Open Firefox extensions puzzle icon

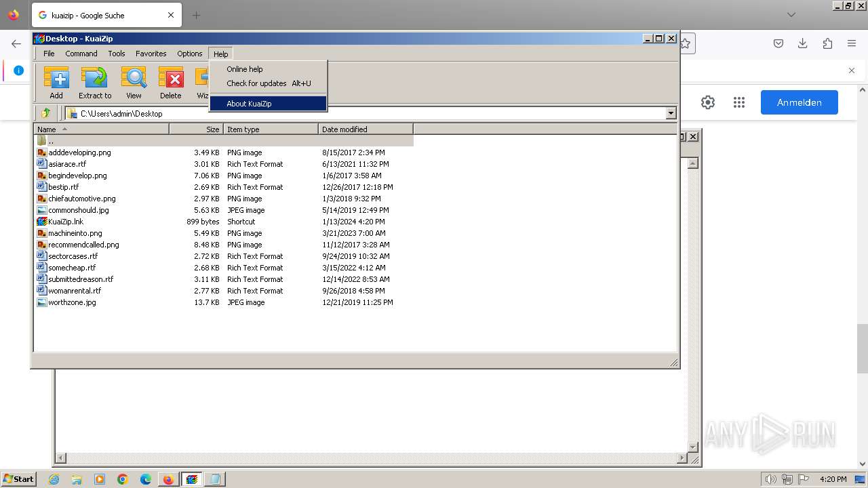(827, 43)
